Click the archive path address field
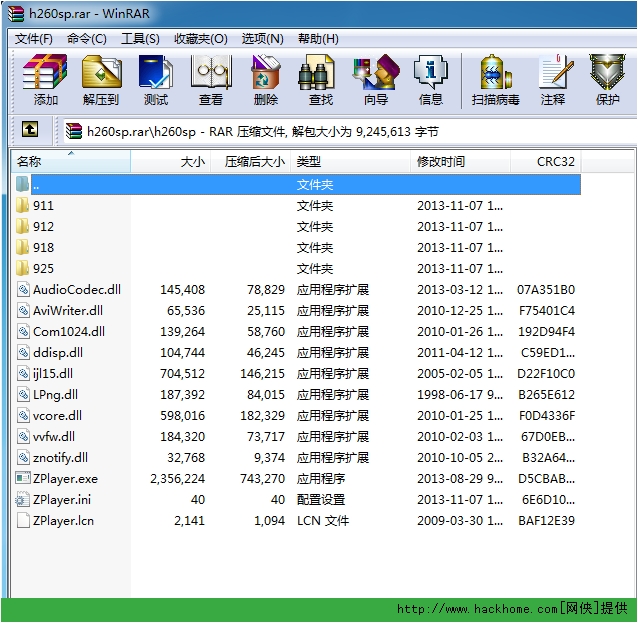This screenshot has width=638, height=623. 349,131
